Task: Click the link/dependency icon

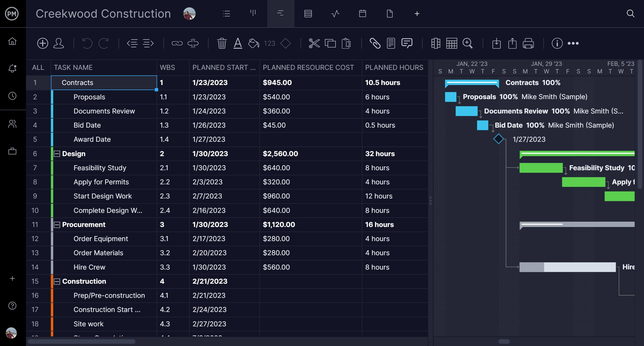Action: 176,43
